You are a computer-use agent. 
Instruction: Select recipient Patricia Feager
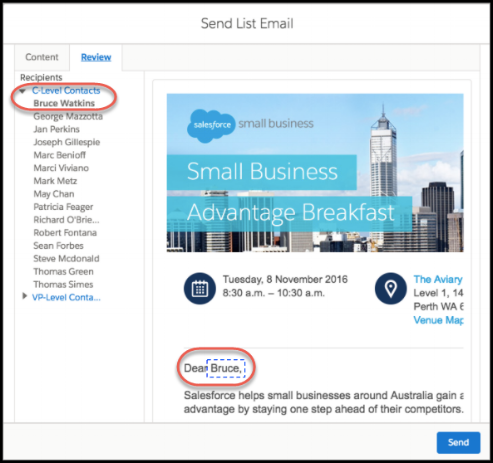tap(63, 207)
